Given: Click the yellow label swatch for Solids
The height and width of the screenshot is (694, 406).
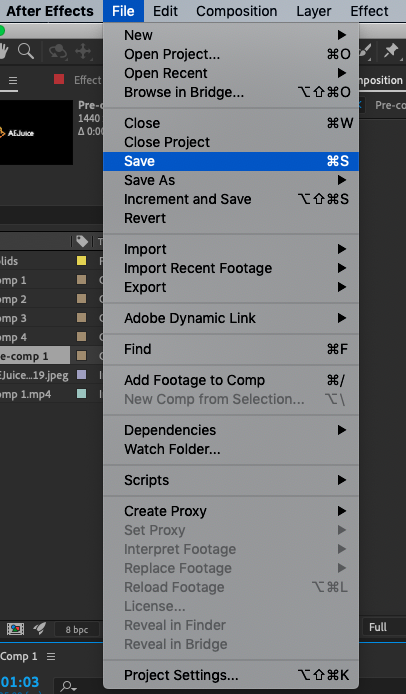Looking at the screenshot, I should (x=81, y=260).
